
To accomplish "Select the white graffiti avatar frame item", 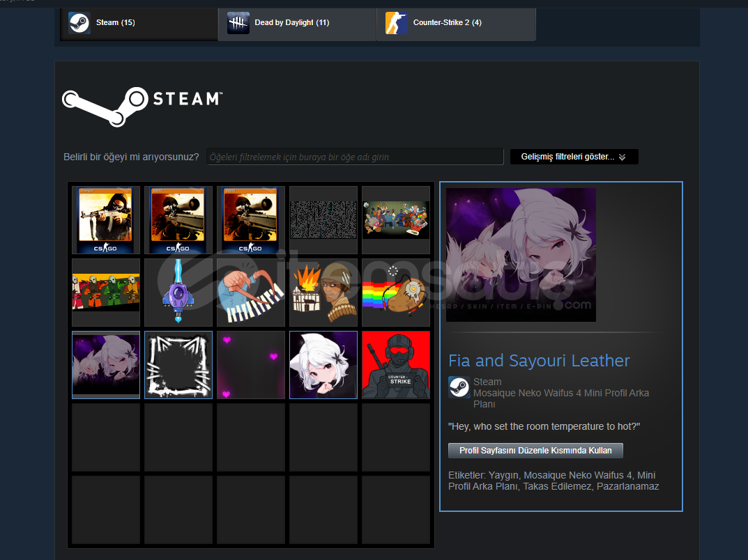I will click(178, 365).
